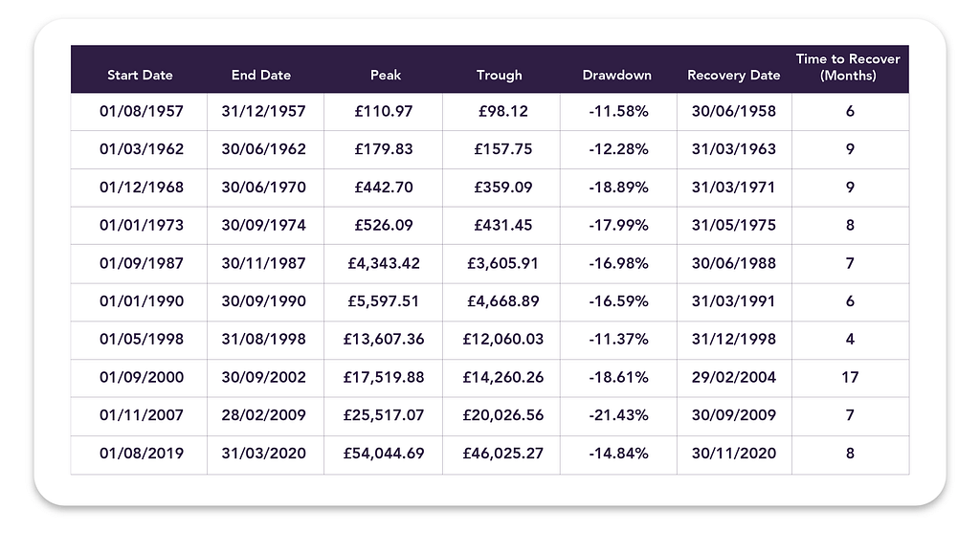Select end date 30/09/1974 cell

click(264, 226)
